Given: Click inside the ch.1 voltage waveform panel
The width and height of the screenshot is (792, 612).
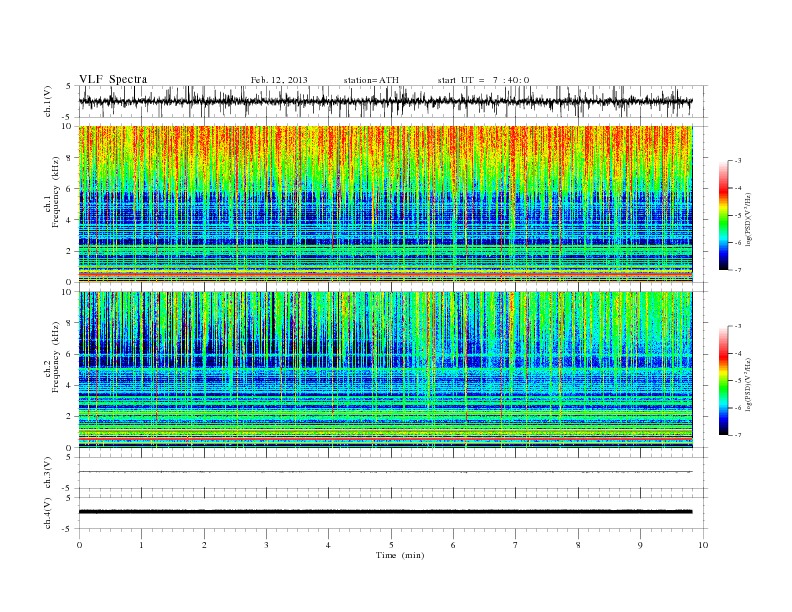Looking at the screenshot, I should pyautogui.click(x=393, y=101).
